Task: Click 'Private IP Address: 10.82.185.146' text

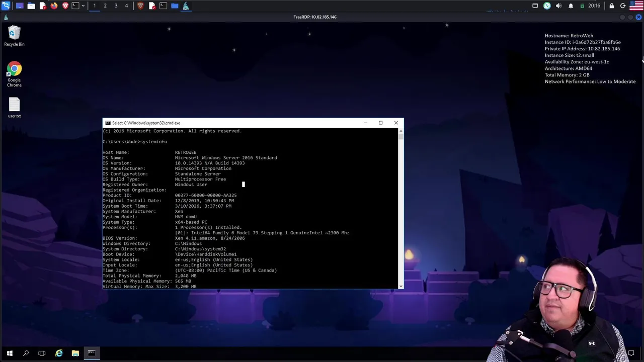Action: [582, 49]
